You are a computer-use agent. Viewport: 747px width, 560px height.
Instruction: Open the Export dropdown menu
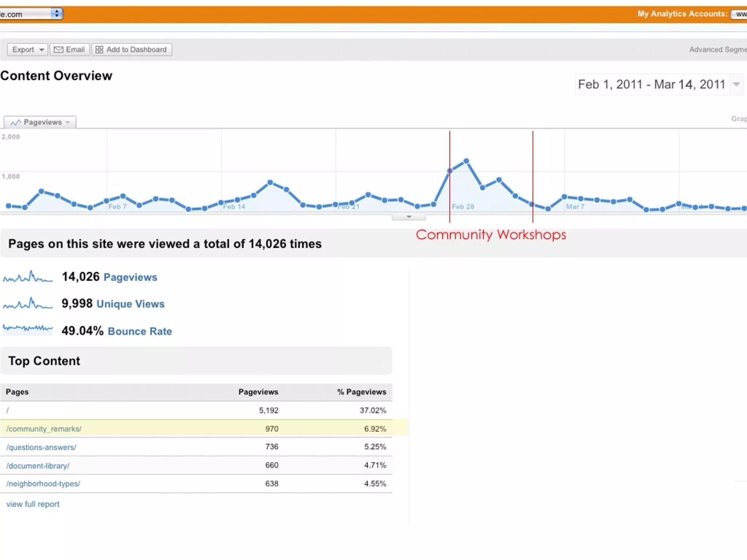(x=28, y=50)
